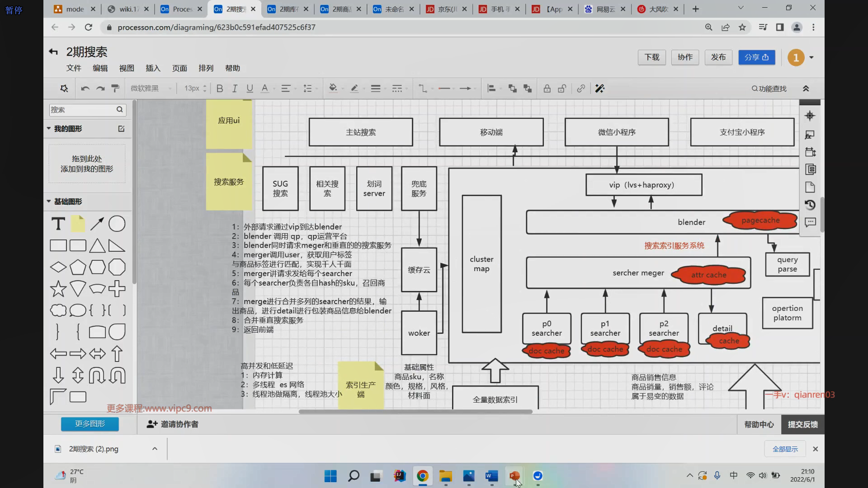The height and width of the screenshot is (488, 868).
Task: Pick the star shape from basic shapes
Action: pos(58,289)
